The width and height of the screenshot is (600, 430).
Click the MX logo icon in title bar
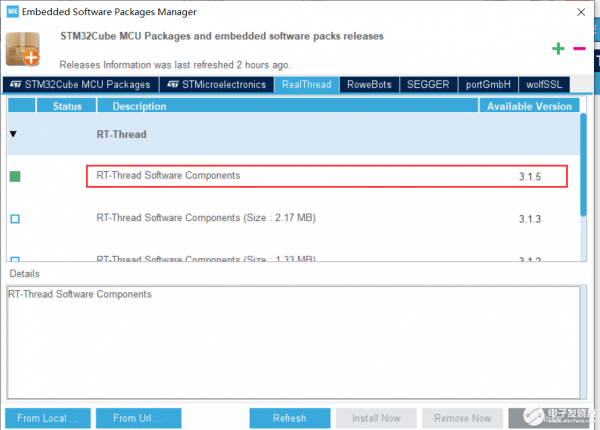(x=13, y=11)
